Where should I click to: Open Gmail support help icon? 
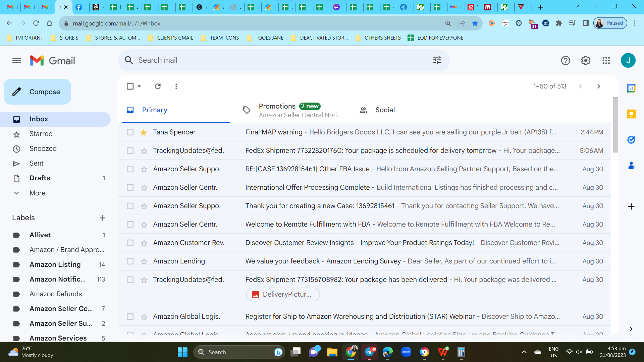pos(566,61)
